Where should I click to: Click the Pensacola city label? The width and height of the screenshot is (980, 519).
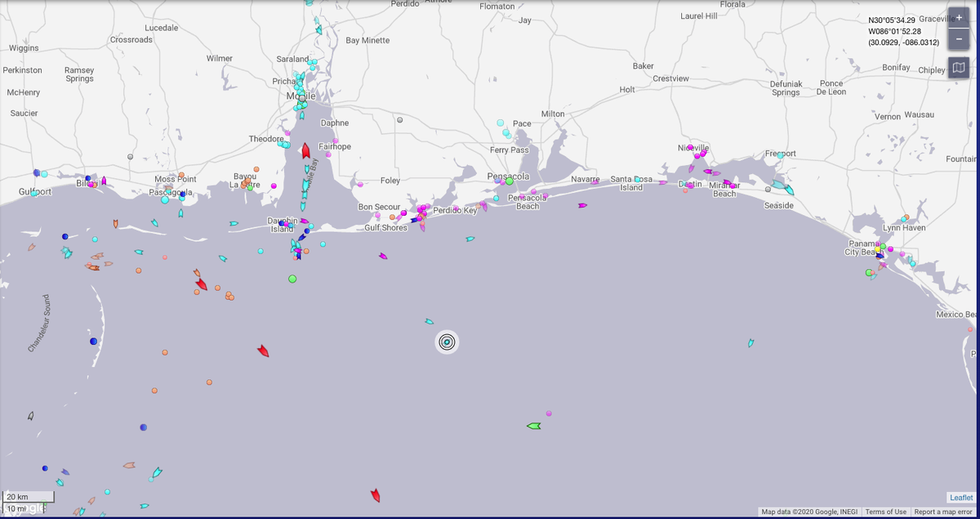click(x=509, y=177)
